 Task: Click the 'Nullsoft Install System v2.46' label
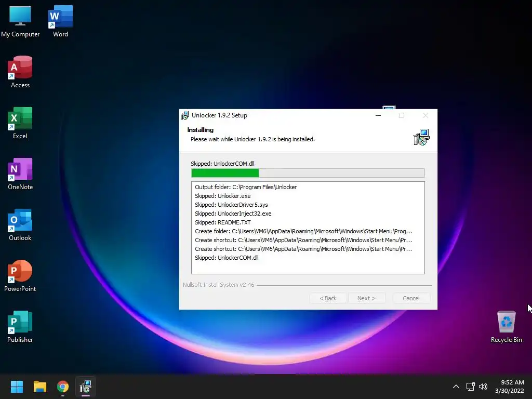point(219,285)
